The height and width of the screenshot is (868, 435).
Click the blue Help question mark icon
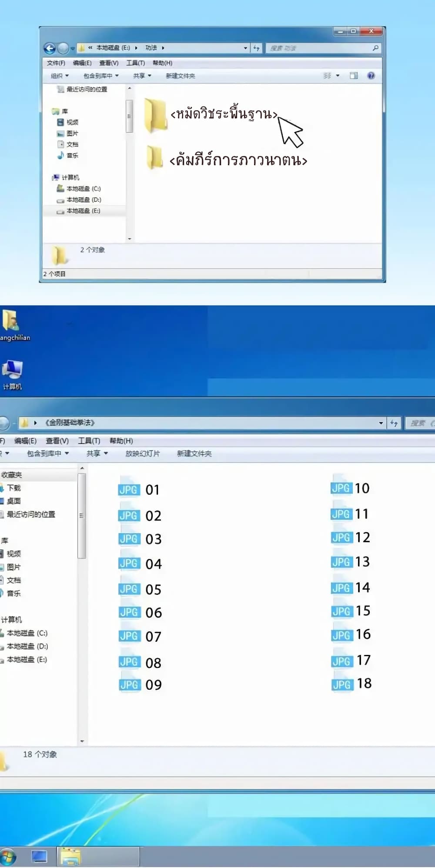click(x=371, y=76)
